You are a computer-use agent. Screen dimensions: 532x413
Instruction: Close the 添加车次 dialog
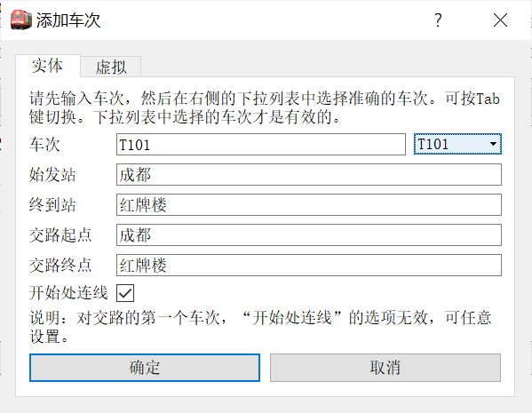(x=500, y=20)
